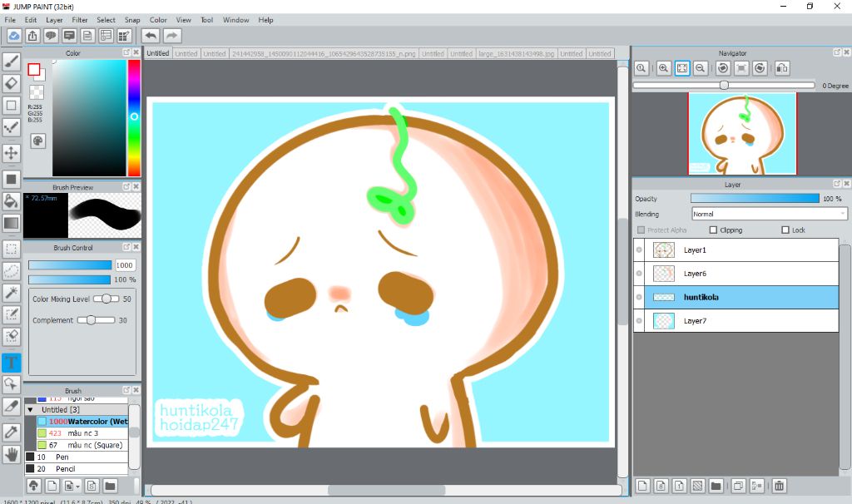Open the Blending mode dropdown
This screenshot has height=504, width=852.
[770, 214]
